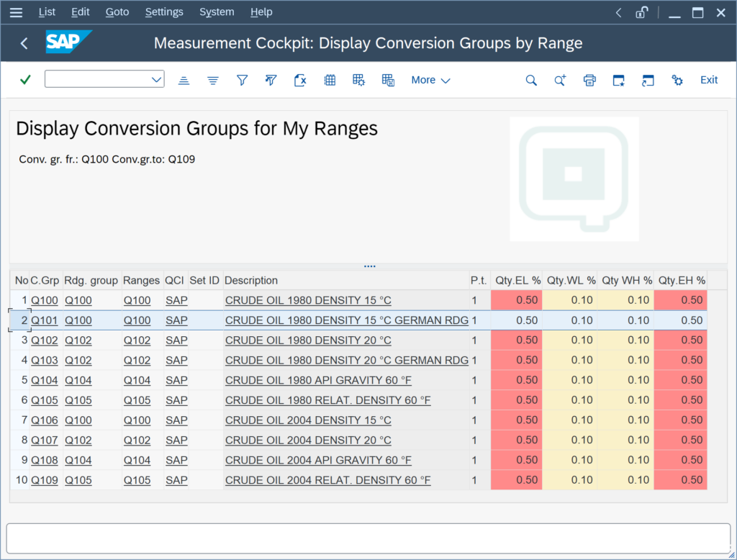Maximize the SAP window

pos(698,13)
